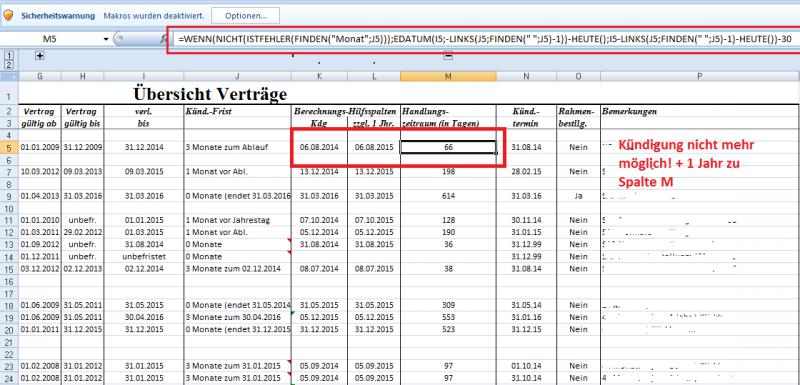Select row 18 header
Viewport: 800px width, 385px height.
[10, 305]
